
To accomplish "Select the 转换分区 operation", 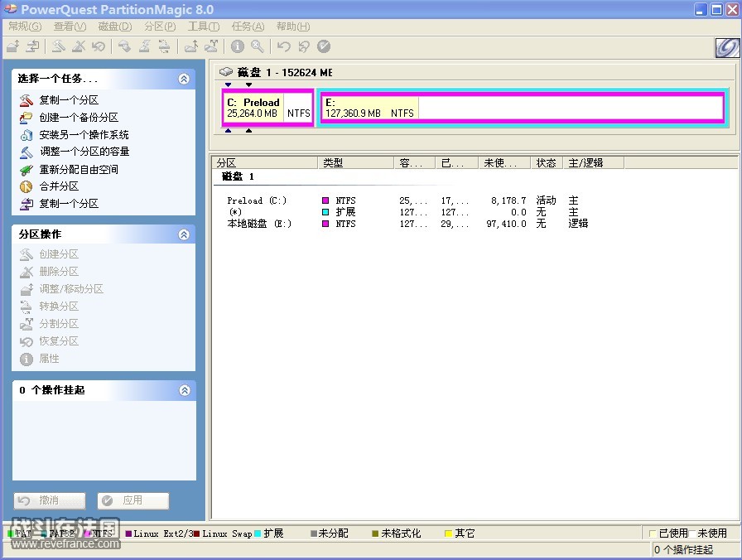I will (x=59, y=307).
